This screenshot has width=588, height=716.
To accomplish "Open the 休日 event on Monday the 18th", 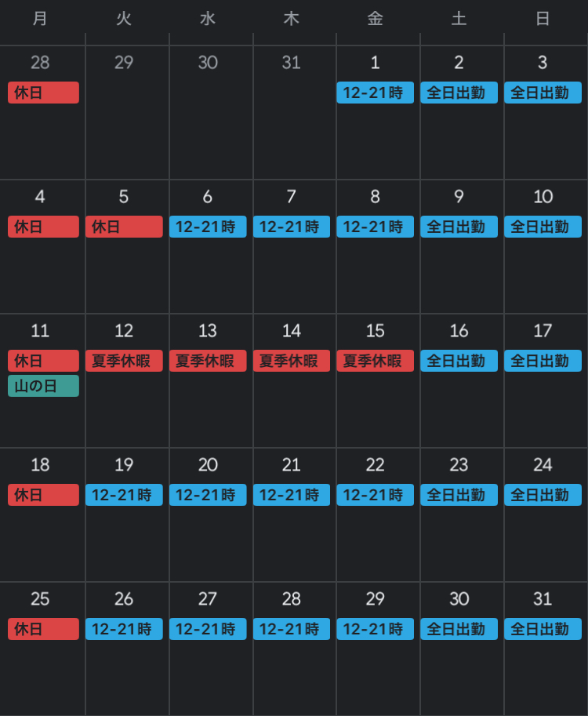I will pos(43,495).
